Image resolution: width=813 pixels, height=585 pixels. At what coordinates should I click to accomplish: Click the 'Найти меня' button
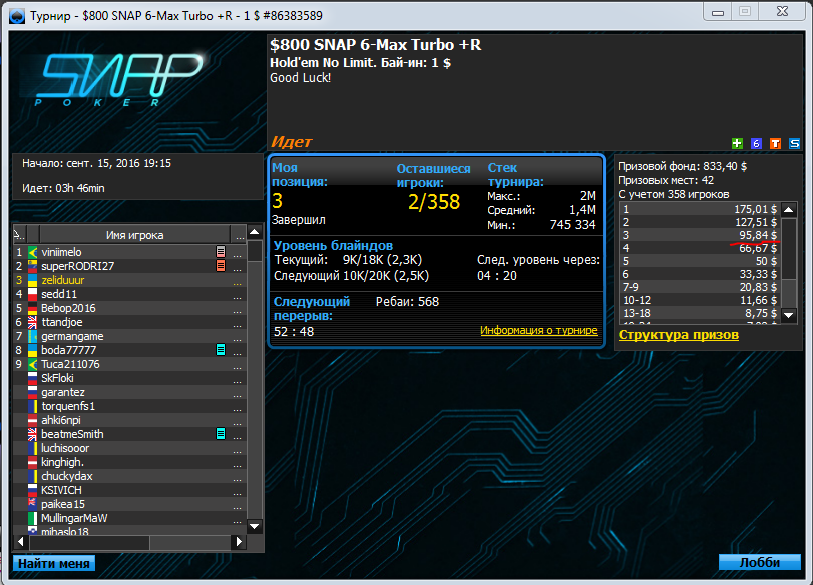(x=54, y=563)
